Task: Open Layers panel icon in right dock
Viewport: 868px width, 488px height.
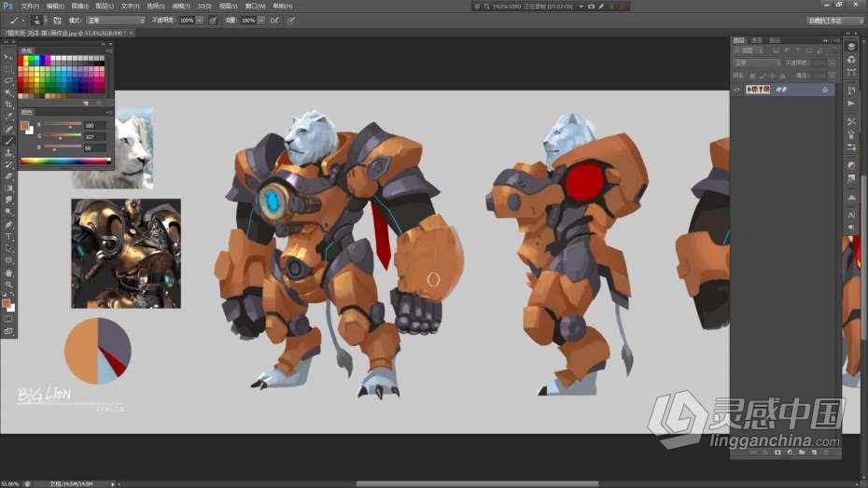Action: tap(851, 47)
